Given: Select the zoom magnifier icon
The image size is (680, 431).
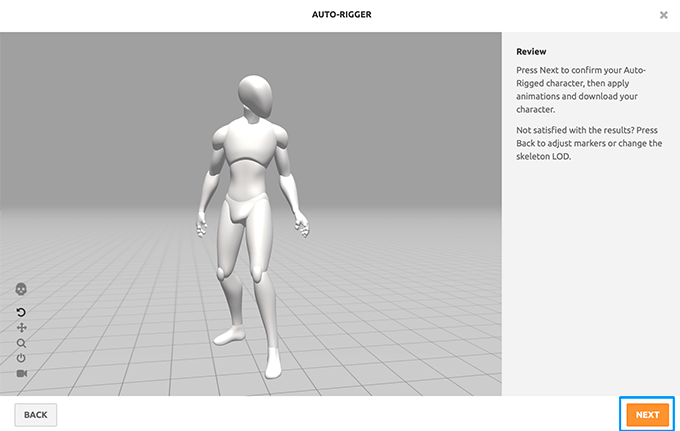Looking at the screenshot, I should pos(21,343).
